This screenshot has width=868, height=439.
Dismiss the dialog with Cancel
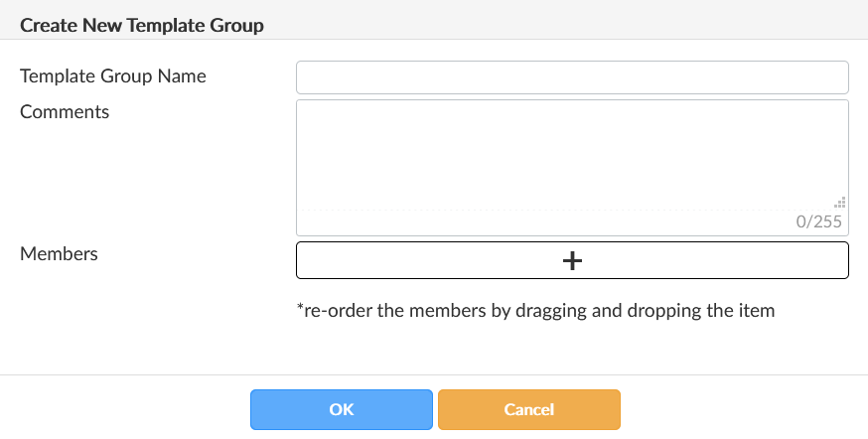tap(528, 409)
